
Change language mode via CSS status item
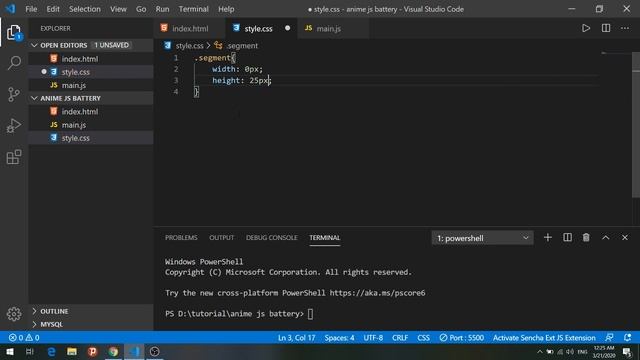[x=423, y=338]
